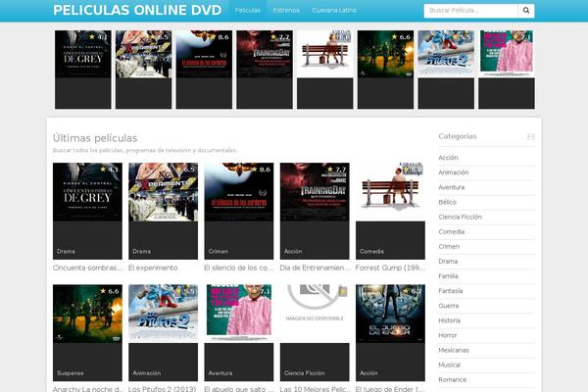Image resolution: width=588 pixels, height=392 pixels.
Task: Select the Musical category
Action: point(449,365)
